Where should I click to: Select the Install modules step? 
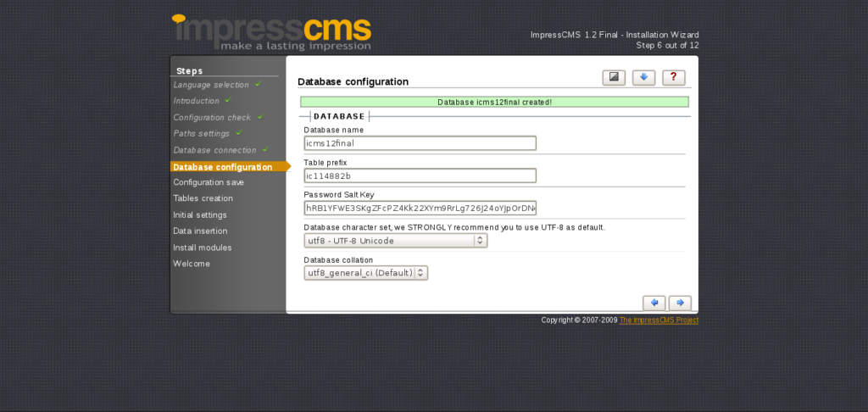[202, 248]
